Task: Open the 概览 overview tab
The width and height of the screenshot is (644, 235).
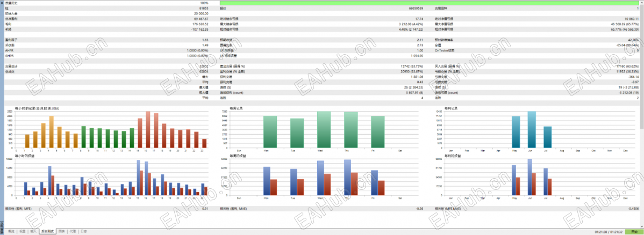Action: (11, 232)
